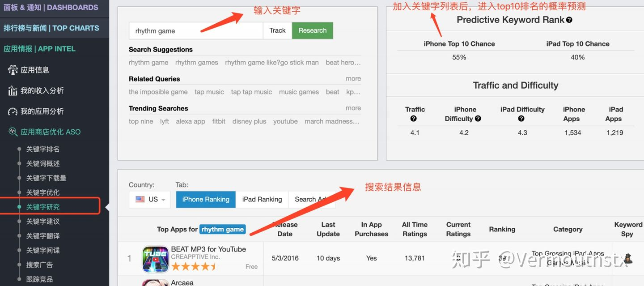The width and height of the screenshot is (644, 286).
Task: Click BEAT MP3 for YouTube title
Action: [208, 249]
